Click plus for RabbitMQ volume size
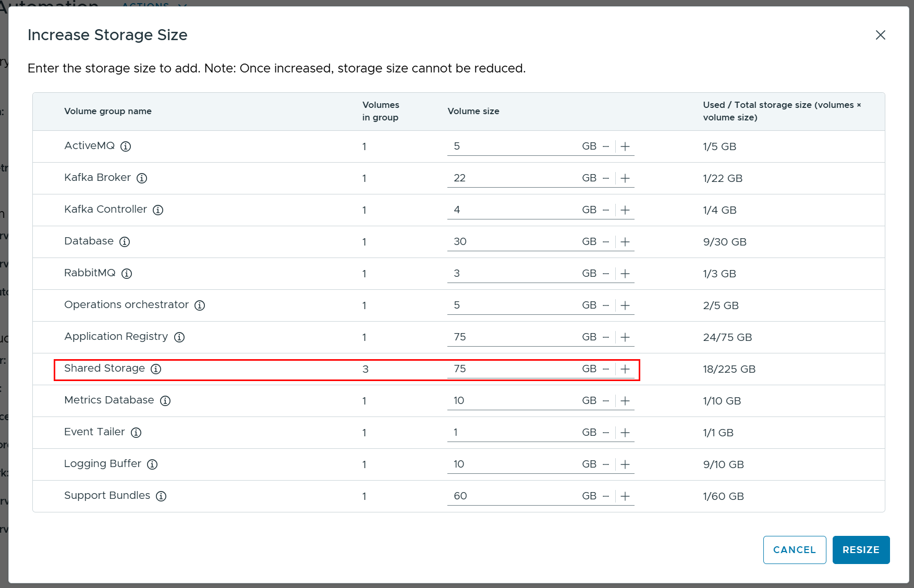This screenshot has height=588, width=914. [x=625, y=274]
